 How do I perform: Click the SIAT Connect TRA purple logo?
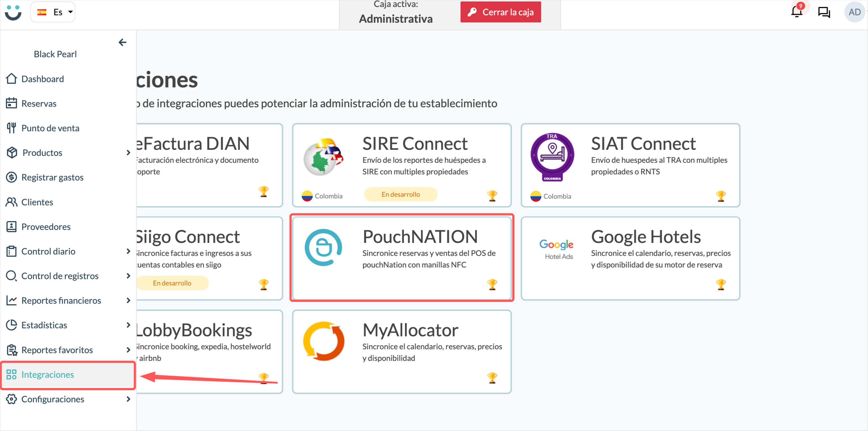click(x=552, y=157)
